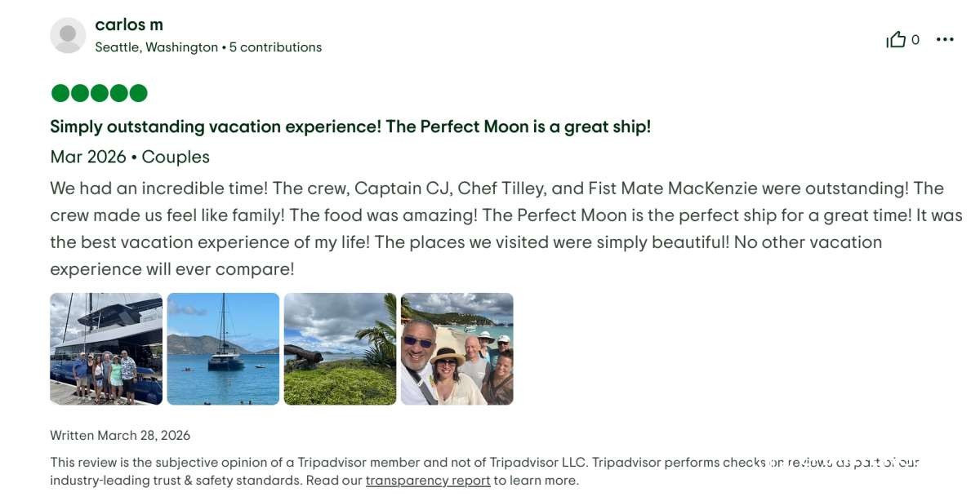This screenshot has width=980, height=501.
Task: Open the three-dot more options menu
Action: [x=945, y=40]
